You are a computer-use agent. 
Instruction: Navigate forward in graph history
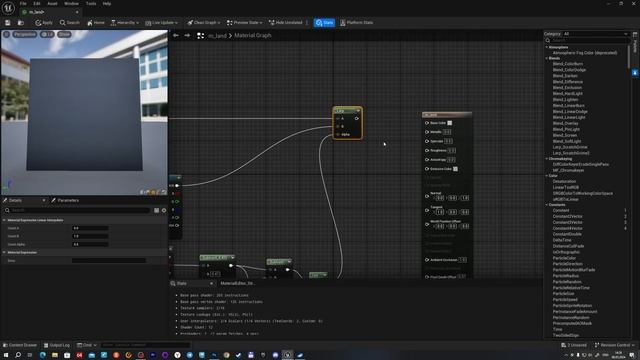187,36
